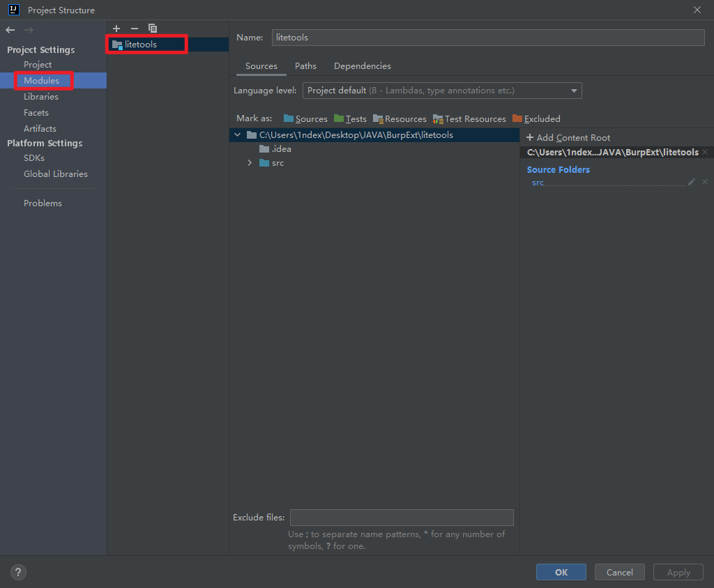Edit src source folder properties pencil

[692, 182]
